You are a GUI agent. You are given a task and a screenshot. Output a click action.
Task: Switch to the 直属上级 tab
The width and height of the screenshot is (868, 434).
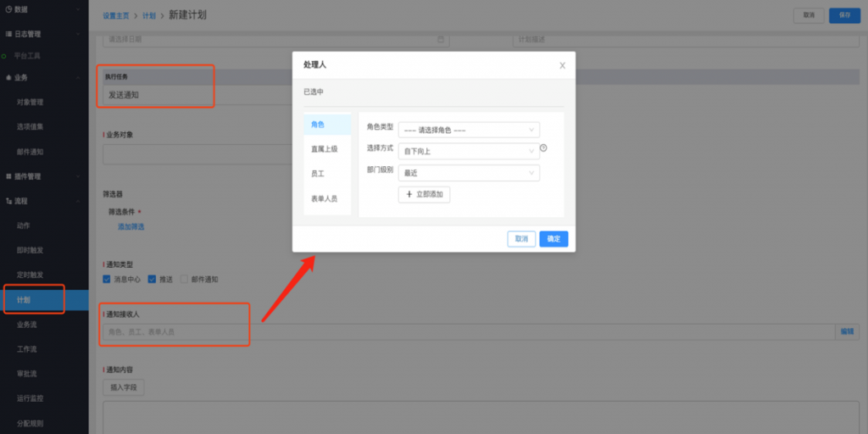(324, 149)
